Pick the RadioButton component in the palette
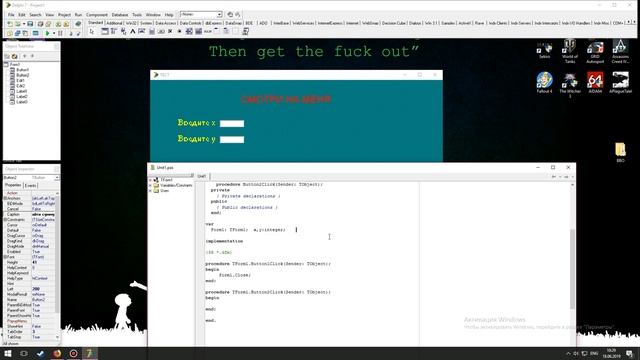This screenshot has height=360, width=640. click(x=180, y=31)
